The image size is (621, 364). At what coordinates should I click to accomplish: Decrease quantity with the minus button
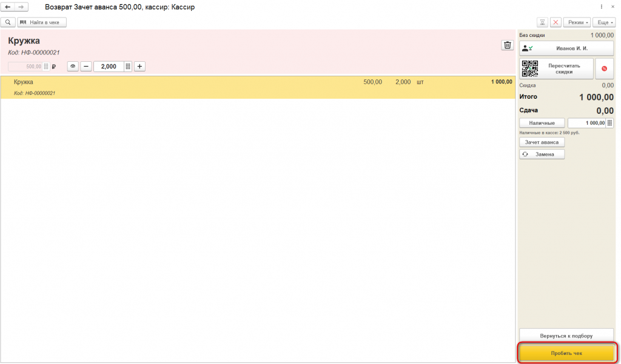coord(86,67)
